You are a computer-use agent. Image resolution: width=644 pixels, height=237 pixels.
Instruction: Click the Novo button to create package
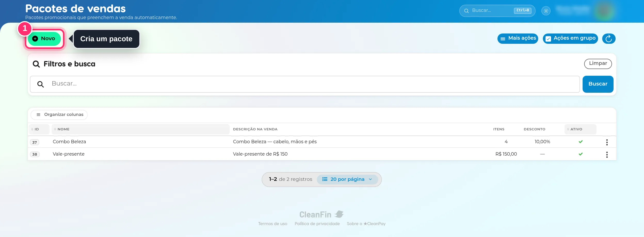[44, 39]
